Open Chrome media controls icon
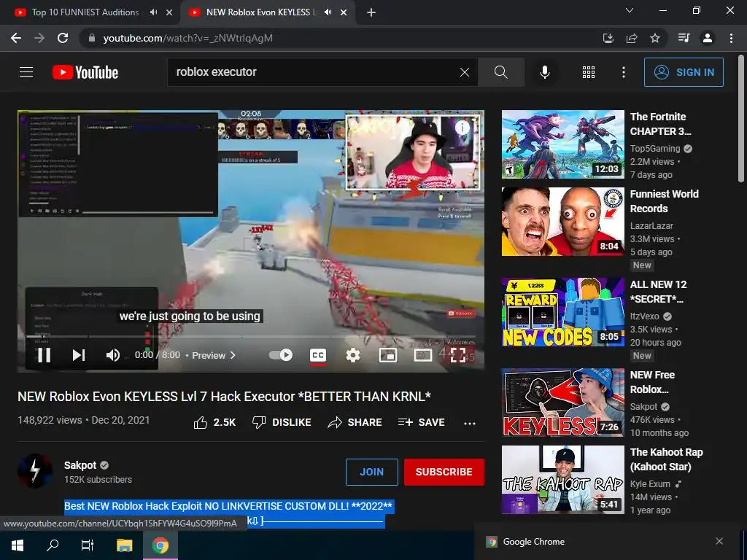Viewport: 747px width, 560px height. (684, 38)
